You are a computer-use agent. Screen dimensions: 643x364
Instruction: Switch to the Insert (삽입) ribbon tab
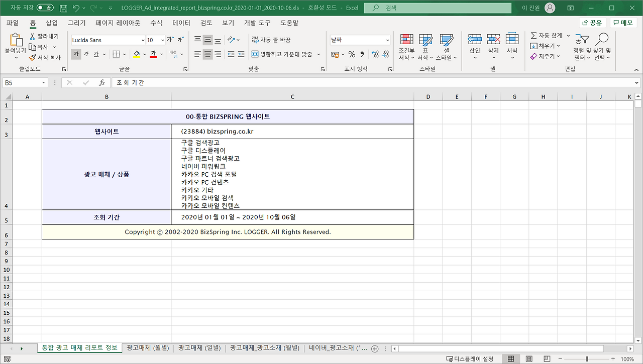pos(52,23)
